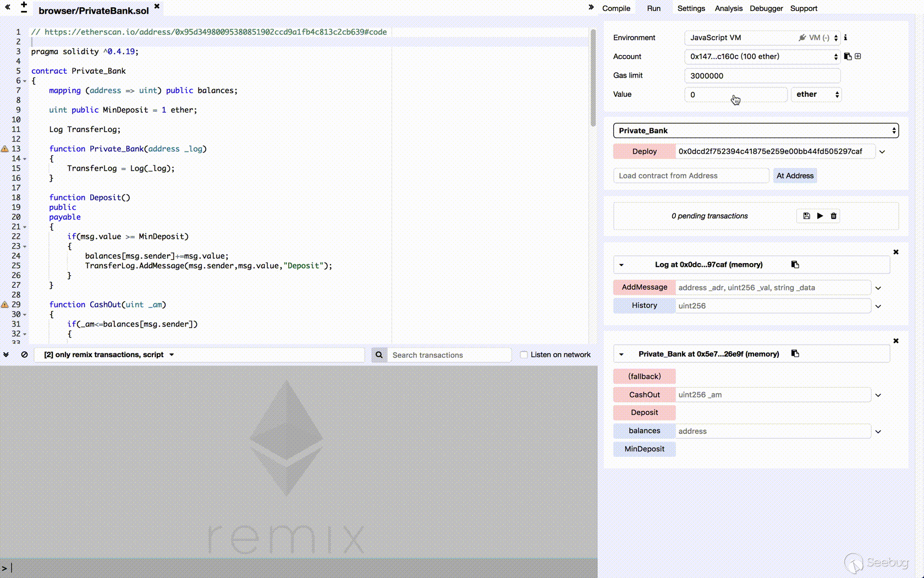
Task: Copy the Private_Bank instance address icon
Action: [795, 354]
